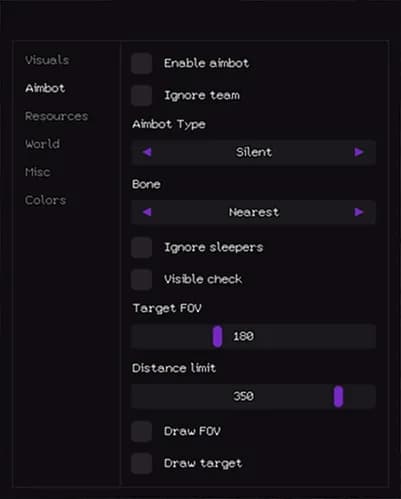
Task: Toggle the Draw target checkbox
Action: [142, 463]
